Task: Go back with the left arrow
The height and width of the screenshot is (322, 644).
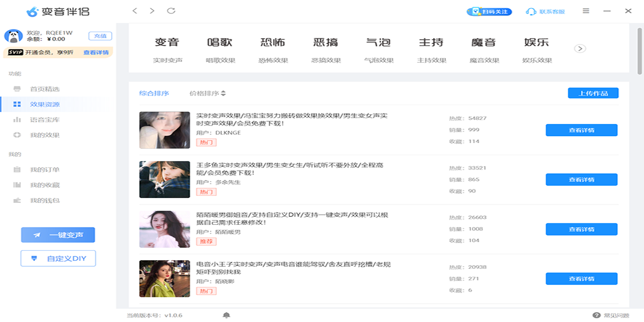Action: pyautogui.click(x=135, y=11)
